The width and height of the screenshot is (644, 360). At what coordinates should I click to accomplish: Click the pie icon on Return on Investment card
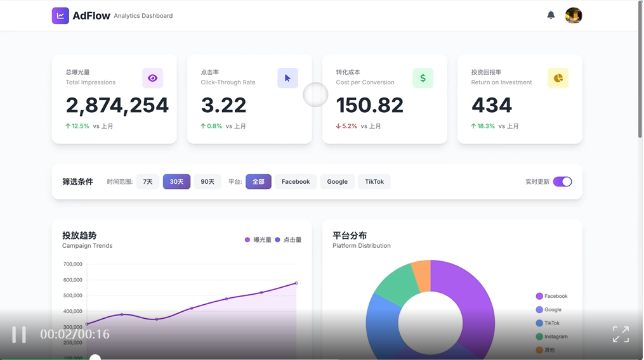tap(558, 78)
